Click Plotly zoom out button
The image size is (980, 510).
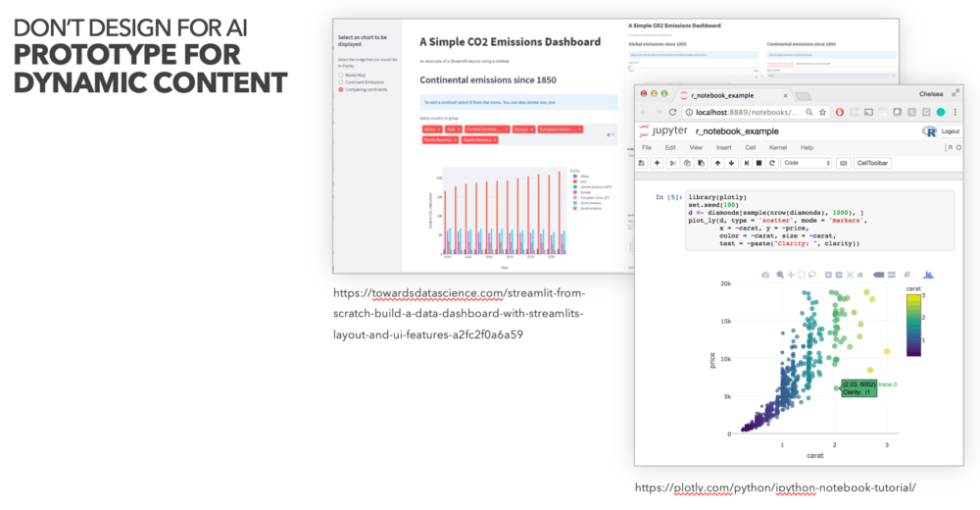(x=839, y=275)
